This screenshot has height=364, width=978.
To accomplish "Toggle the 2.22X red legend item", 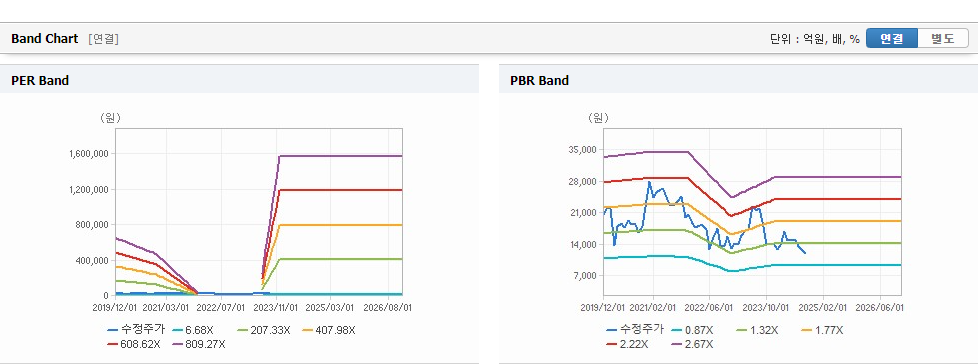I will tap(627, 343).
